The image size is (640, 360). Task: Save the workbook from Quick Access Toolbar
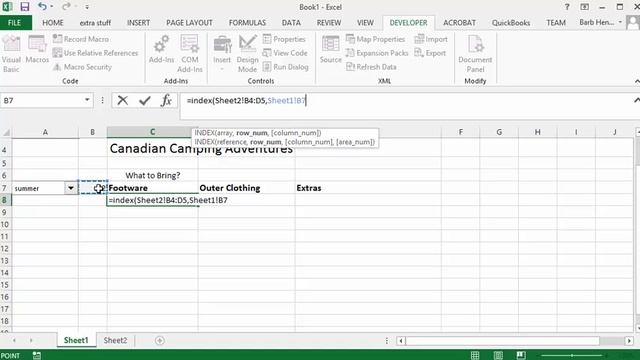(x=25, y=7)
